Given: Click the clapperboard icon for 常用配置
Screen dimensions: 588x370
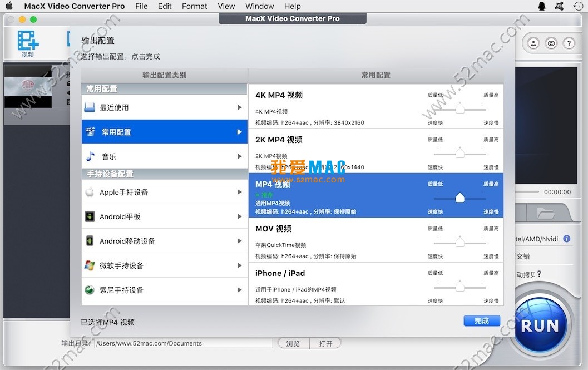Looking at the screenshot, I should click(90, 132).
